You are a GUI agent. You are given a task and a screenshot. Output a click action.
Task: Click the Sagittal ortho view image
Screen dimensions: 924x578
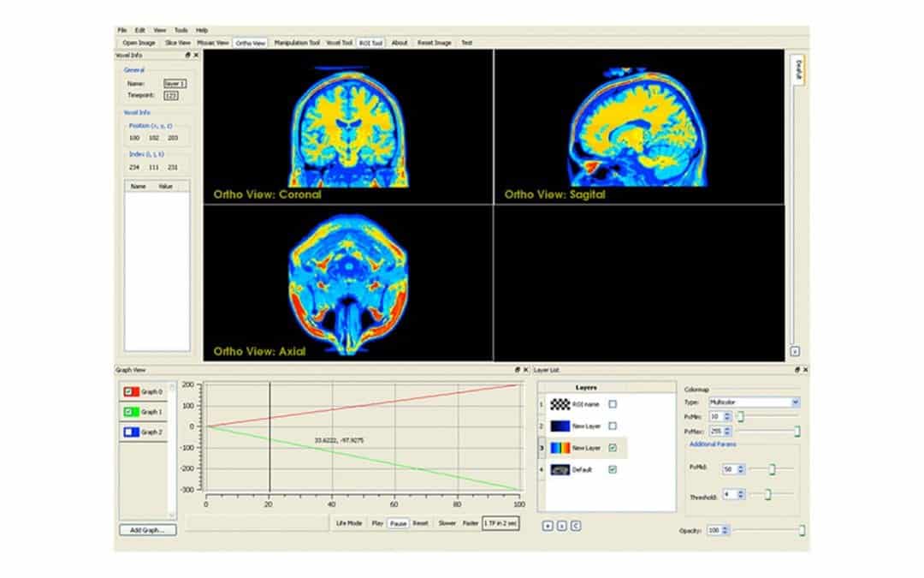[x=639, y=127]
